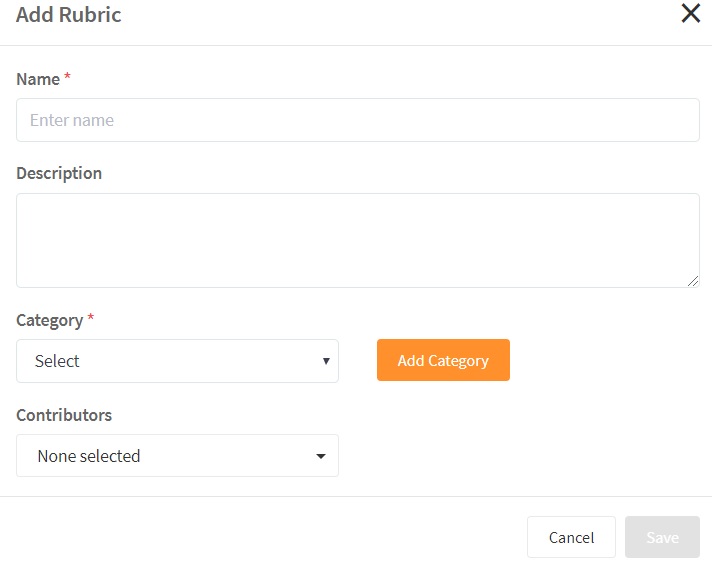Click the Description field label
The image size is (712, 568).
coord(59,173)
